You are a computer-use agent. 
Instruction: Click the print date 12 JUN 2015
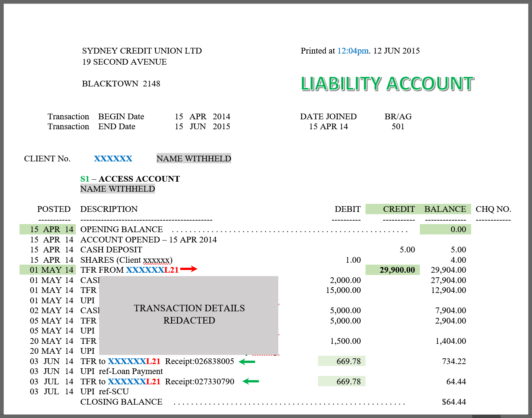pyautogui.click(x=397, y=51)
